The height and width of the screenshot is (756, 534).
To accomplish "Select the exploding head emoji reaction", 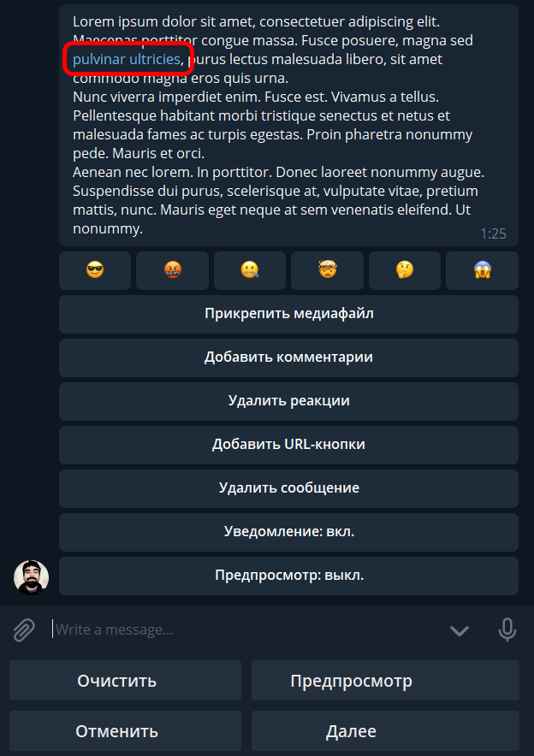I will [x=327, y=270].
